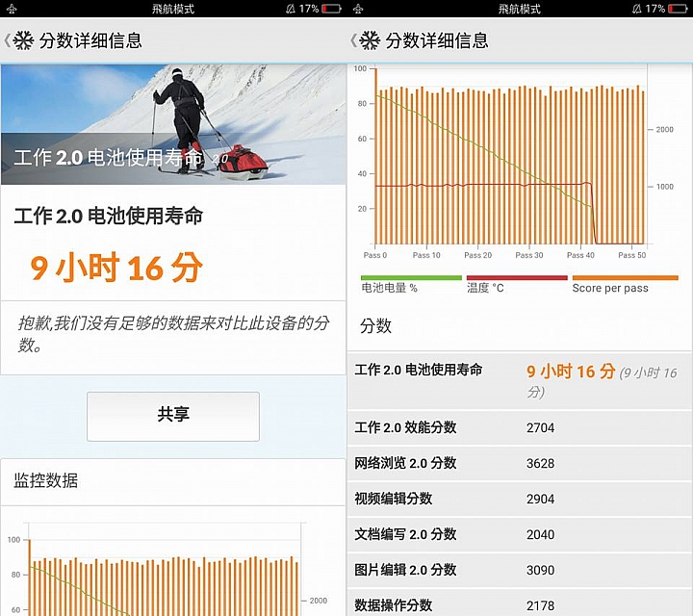693x616 pixels.
Task: Tap the snowflake app logo in right header
Action: [x=370, y=40]
